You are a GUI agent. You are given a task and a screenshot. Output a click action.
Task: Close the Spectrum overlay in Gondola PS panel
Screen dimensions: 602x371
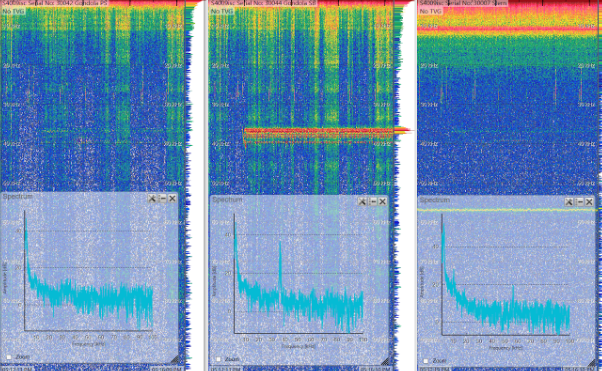[172, 198]
